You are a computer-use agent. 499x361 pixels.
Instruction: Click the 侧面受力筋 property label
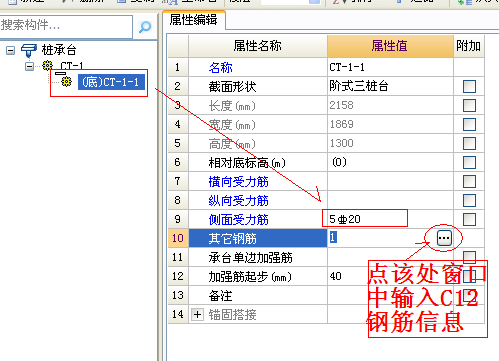(239, 220)
